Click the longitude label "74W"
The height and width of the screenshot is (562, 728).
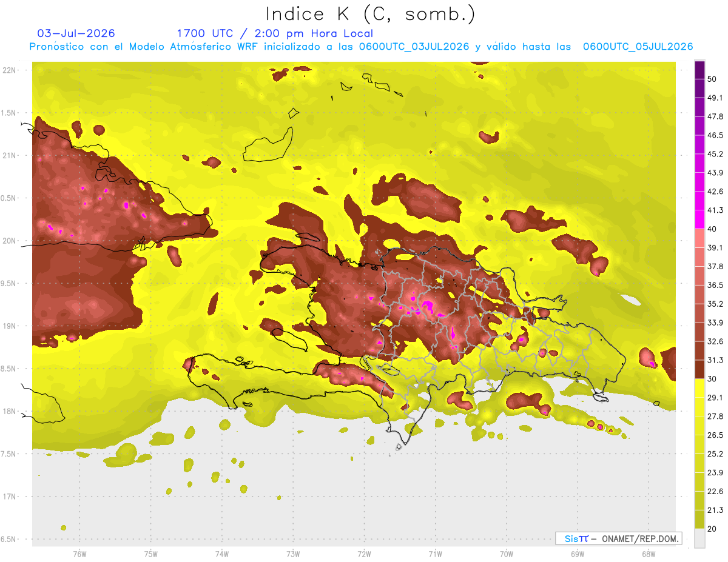point(221,554)
